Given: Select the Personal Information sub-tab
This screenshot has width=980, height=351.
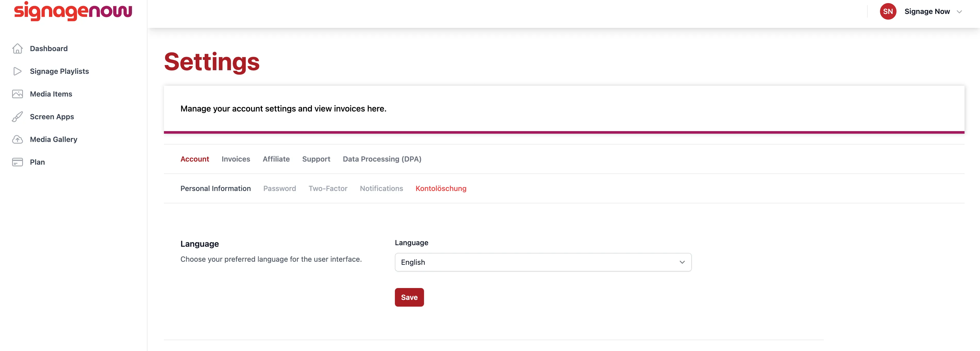Looking at the screenshot, I should pos(216,188).
